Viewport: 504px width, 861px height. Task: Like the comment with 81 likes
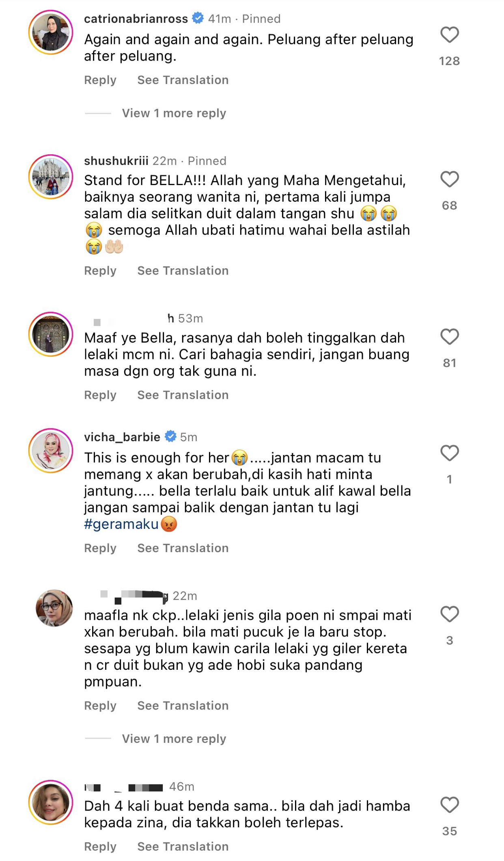449,337
